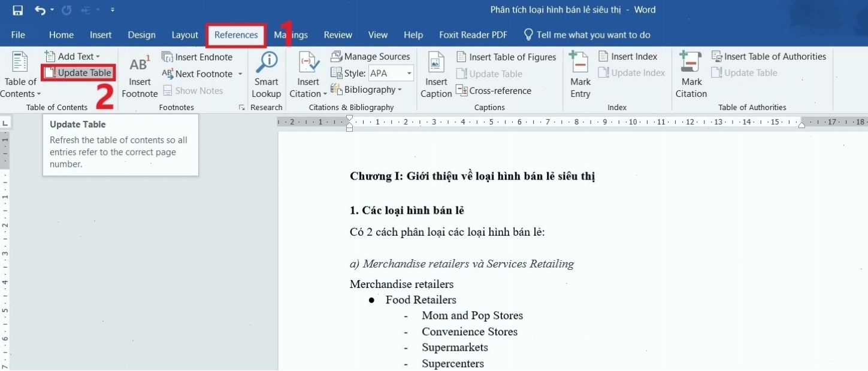Click bullet 'Food Retailers'
The height and width of the screenshot is (371, 868).
pos(421,300)
